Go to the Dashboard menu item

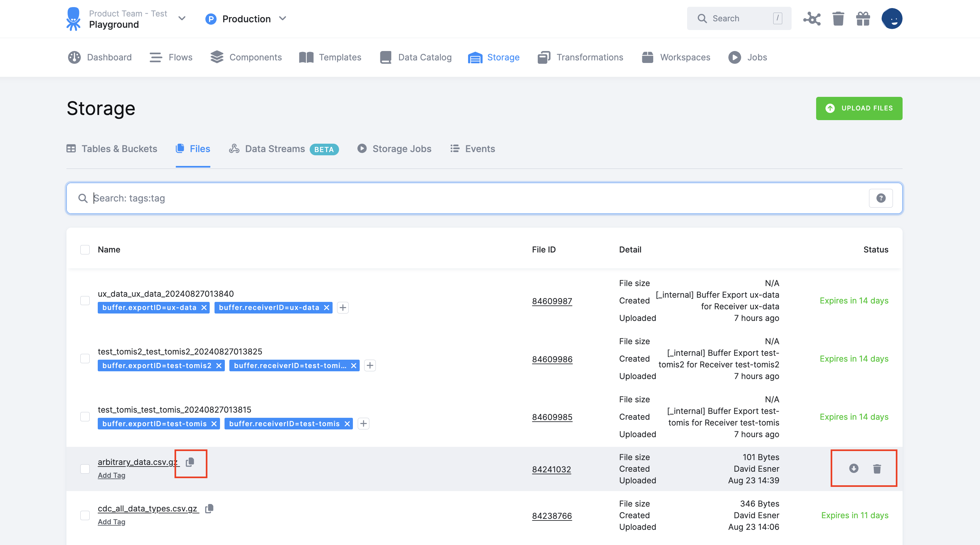click(100, 57)
